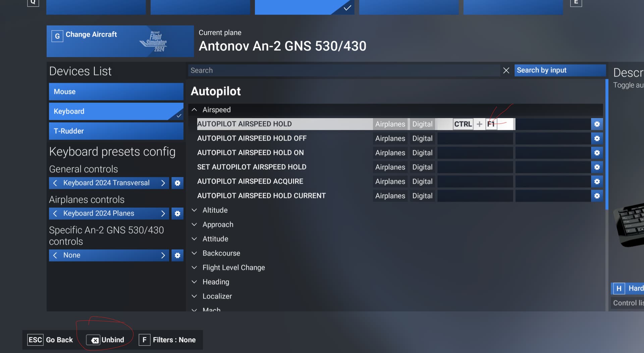The height and width of the screenshot is (353, 644).
Task: Open Filters options at the bottom
Action: tap(144, 340)
